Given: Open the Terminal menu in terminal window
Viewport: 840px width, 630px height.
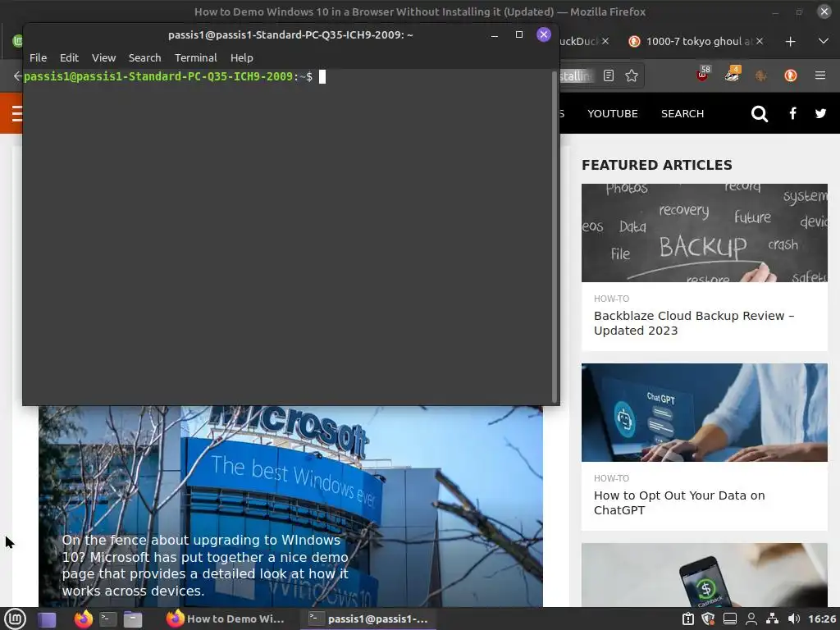Looking at the screenshot, I should click(x=195, y=58).
